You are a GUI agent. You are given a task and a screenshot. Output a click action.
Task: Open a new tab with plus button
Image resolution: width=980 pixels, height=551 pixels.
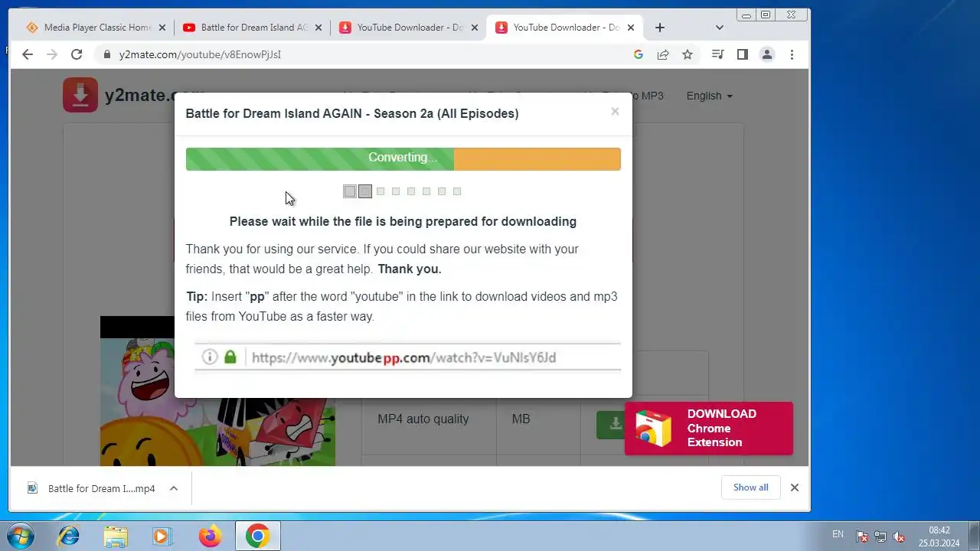pyautogui.click(x=659, y=28)
